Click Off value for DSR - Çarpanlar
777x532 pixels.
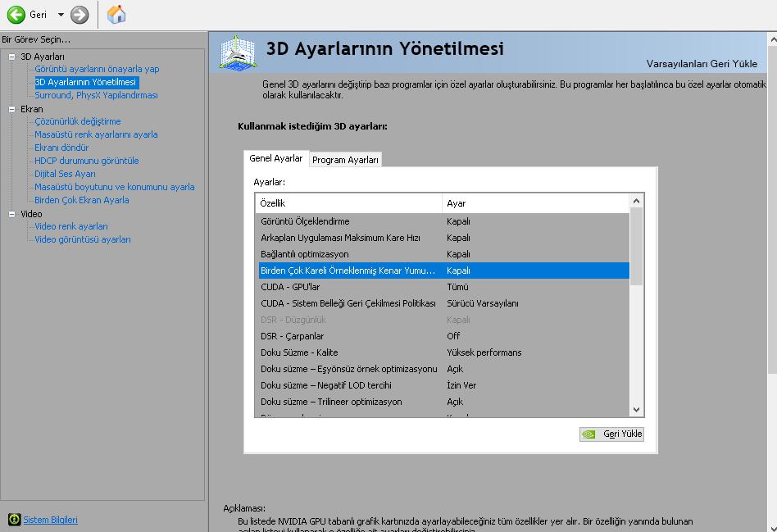(453, 336)
